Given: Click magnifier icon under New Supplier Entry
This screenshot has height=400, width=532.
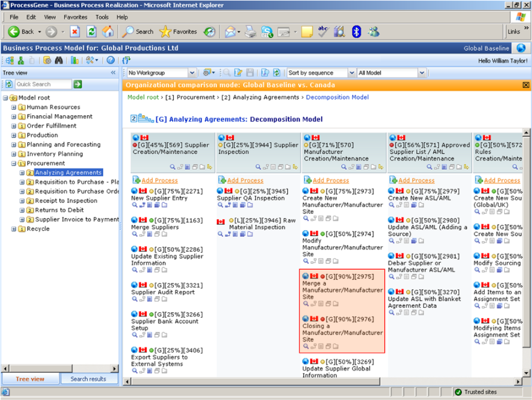Looking at the screenshot, I should (135, 205).
